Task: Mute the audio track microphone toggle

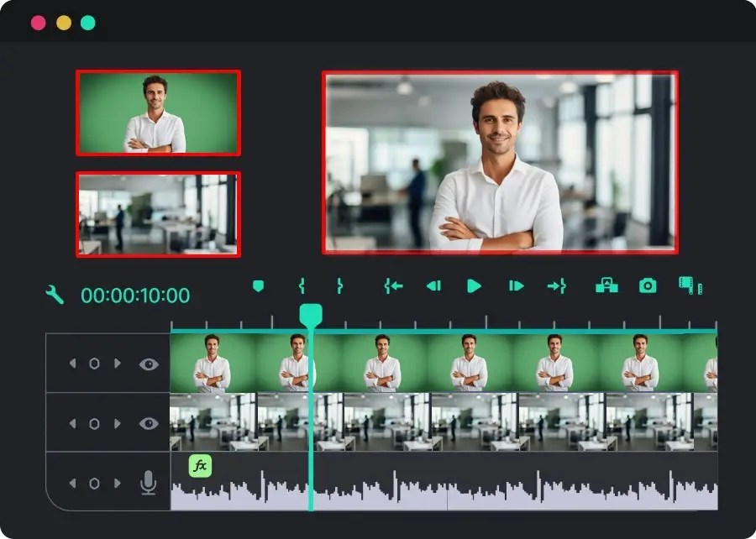Action: (149, 483)
